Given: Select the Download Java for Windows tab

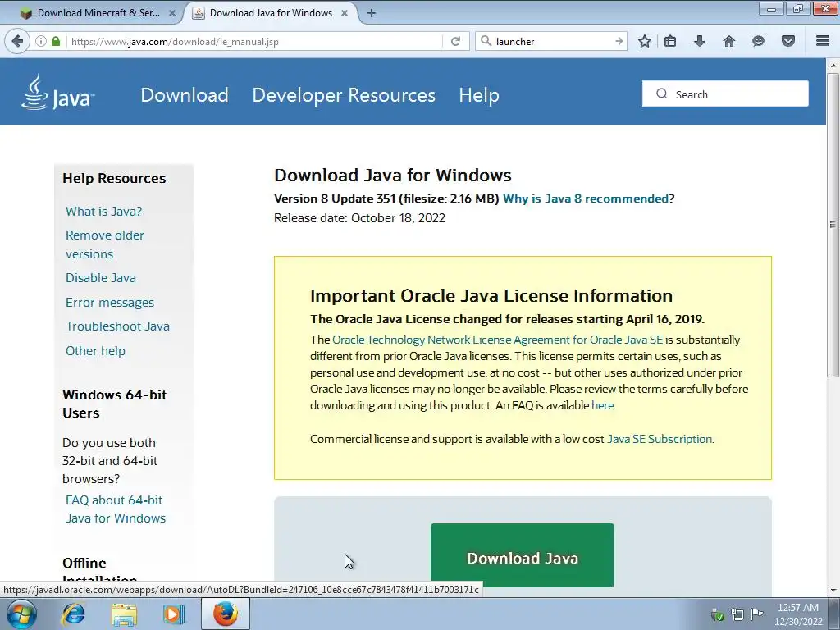Looking at the screenshot, I should click(271, 13).
